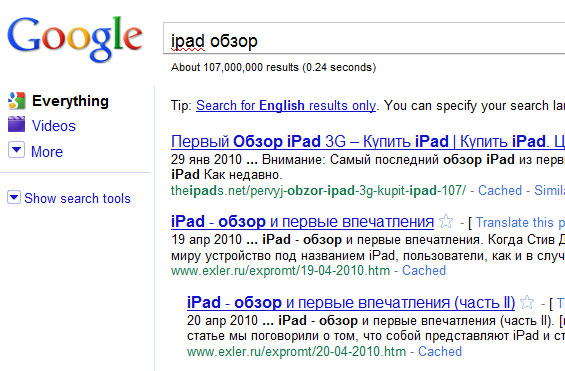Expand the Show search tools arrow
This screenshot has width=565, height=371.
tap(14, 197)
